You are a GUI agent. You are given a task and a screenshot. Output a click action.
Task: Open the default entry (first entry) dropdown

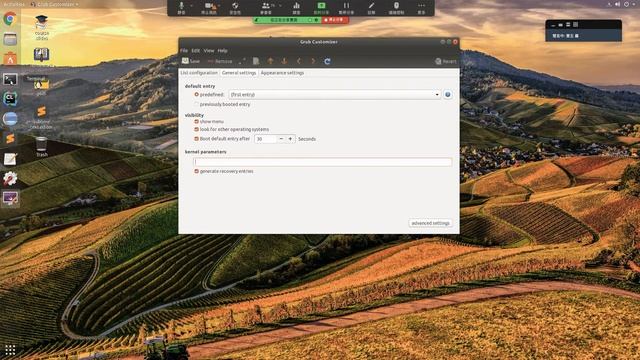335,94
